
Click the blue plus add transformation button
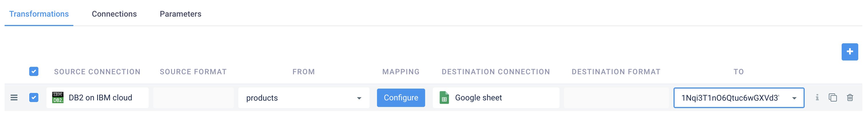point(849,52)
